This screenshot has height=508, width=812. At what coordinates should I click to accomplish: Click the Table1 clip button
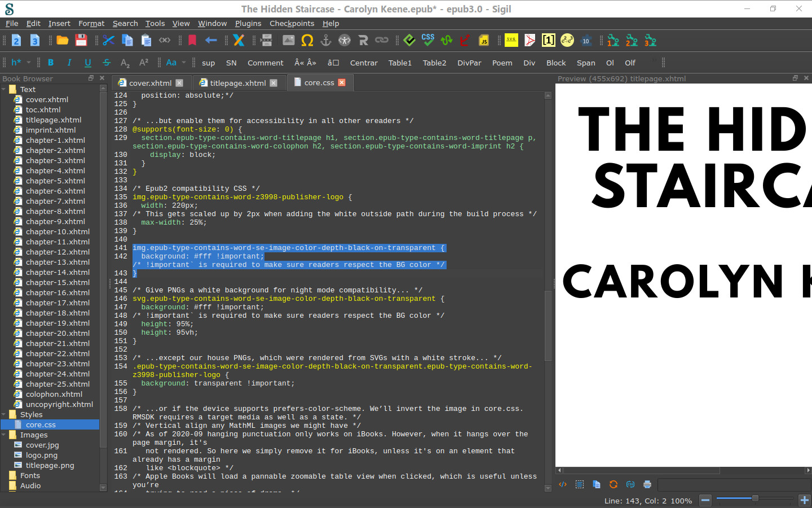pyautogui.click(x=400, y=63)
